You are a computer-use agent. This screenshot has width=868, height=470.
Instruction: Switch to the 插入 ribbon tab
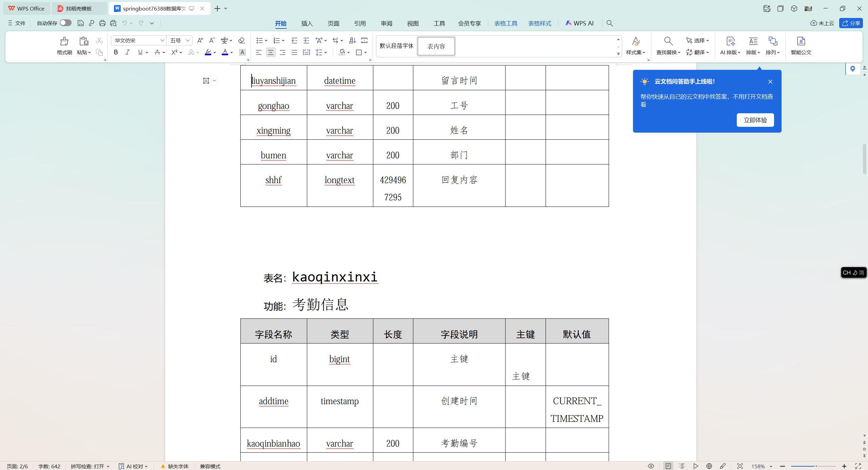(306, 23)
